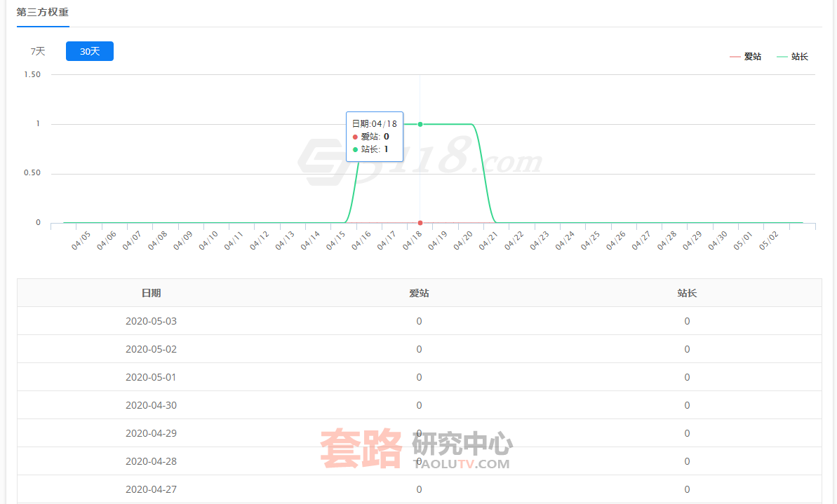
Task: Click the green line icon beside 站长 in legend
Action: click(782, 56)
